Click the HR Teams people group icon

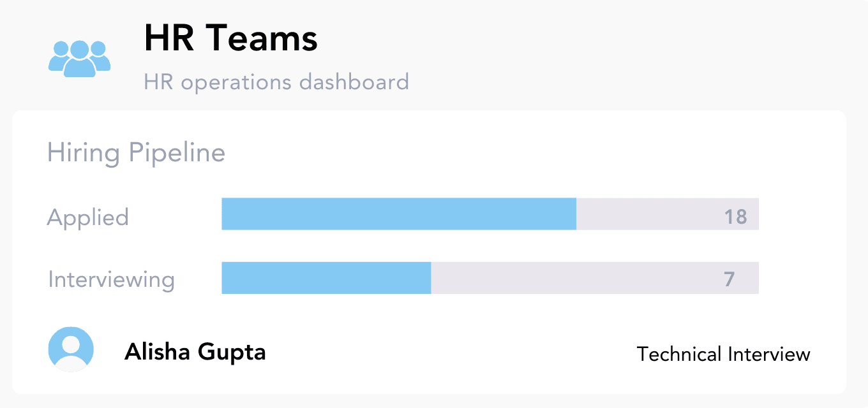[79, 59]
